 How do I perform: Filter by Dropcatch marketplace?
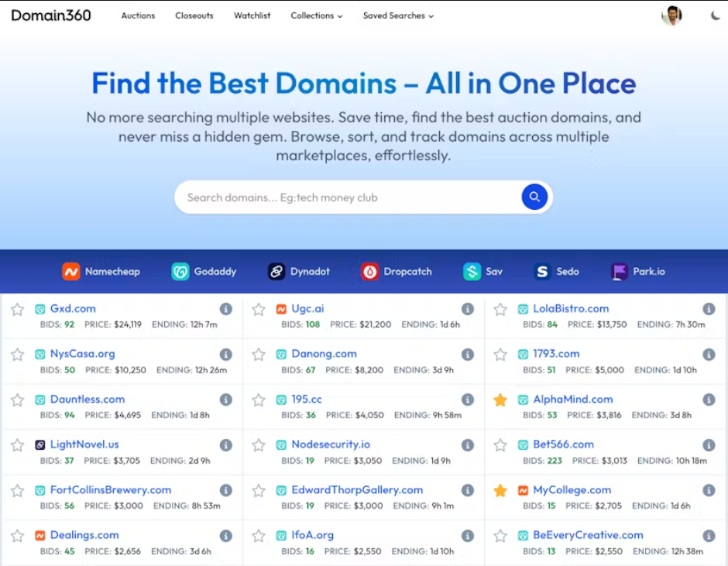click(397, 272)
